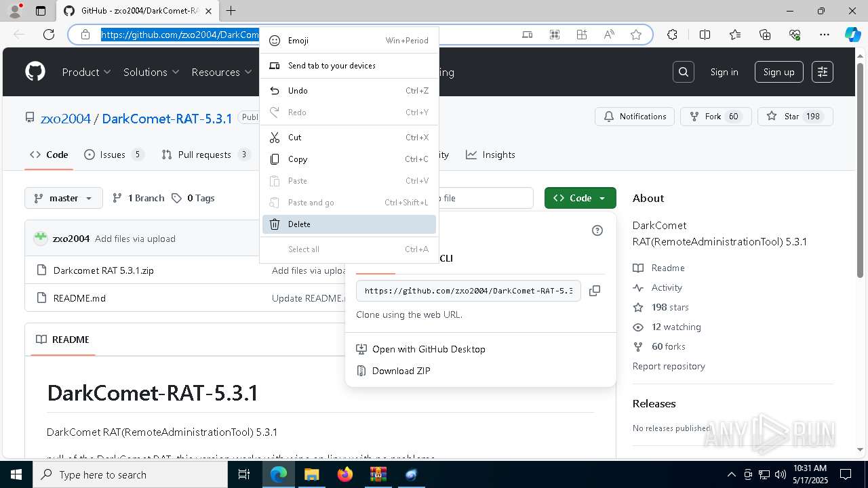Open the master branch dropdown

pos(64,198)
